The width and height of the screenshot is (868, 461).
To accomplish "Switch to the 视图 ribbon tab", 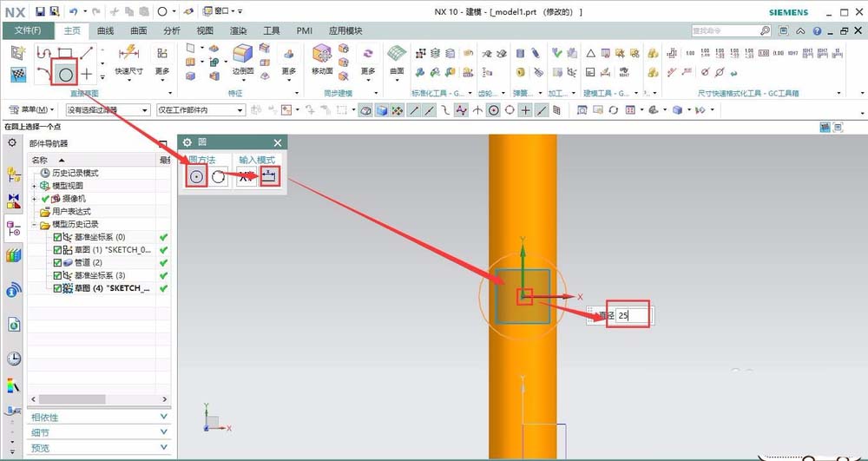I will [x=206, y=31].
